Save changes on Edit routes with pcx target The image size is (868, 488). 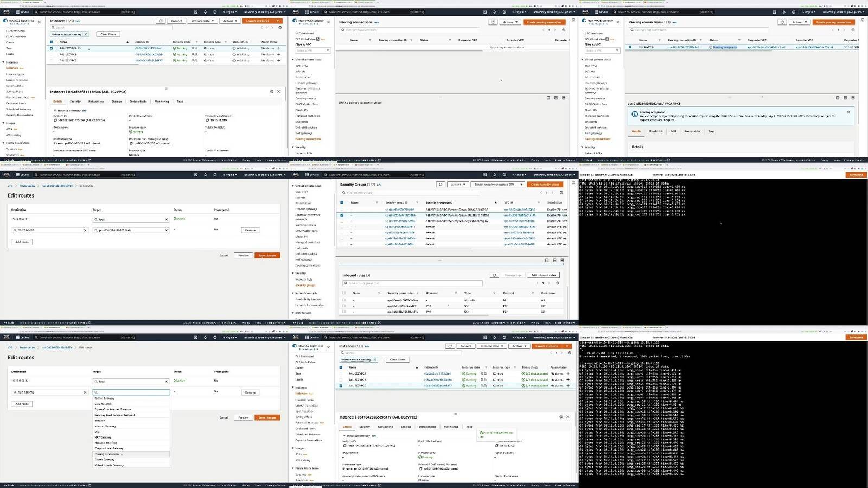[x=267, y=255]
